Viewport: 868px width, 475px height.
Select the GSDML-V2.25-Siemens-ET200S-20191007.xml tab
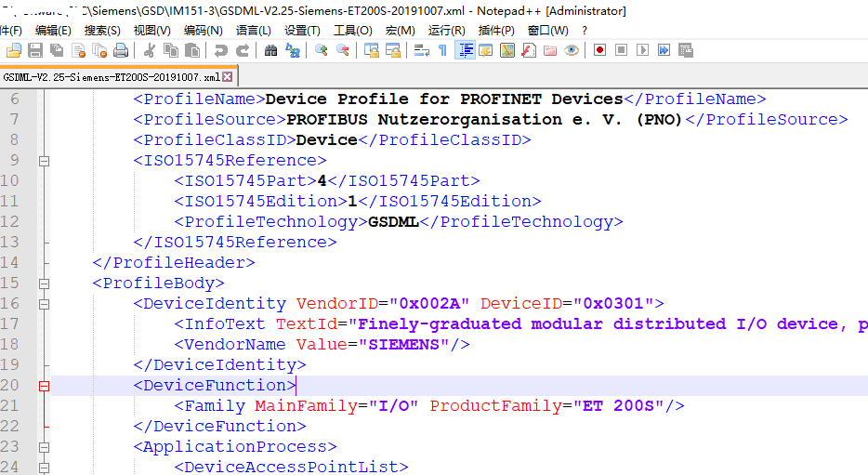[x=112, y=77]
